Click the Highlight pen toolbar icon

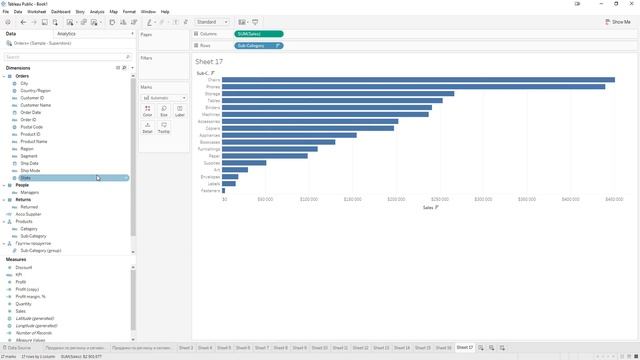[x=149, y=22]
